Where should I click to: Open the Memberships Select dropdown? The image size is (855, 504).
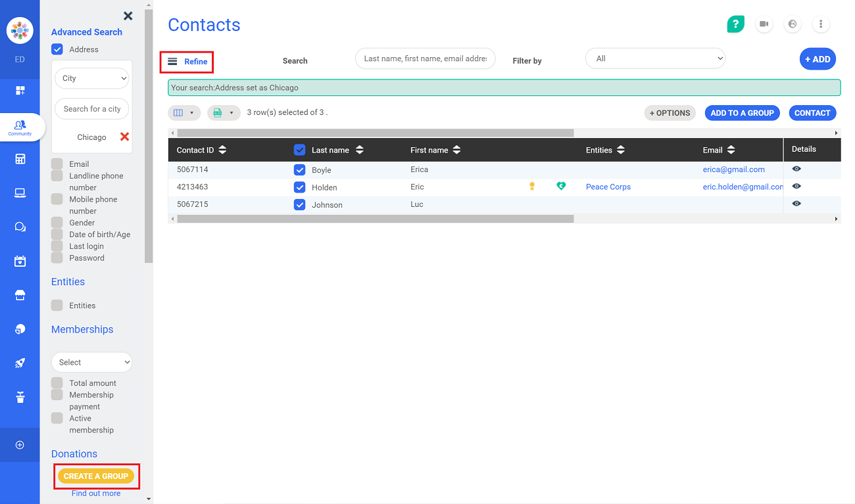(x=91, y=362)
